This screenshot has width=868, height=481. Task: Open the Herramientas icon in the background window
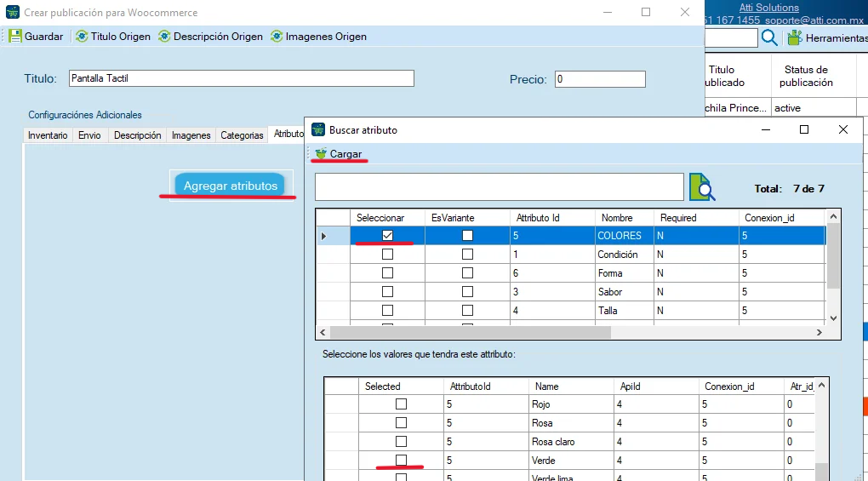(794, 37)
